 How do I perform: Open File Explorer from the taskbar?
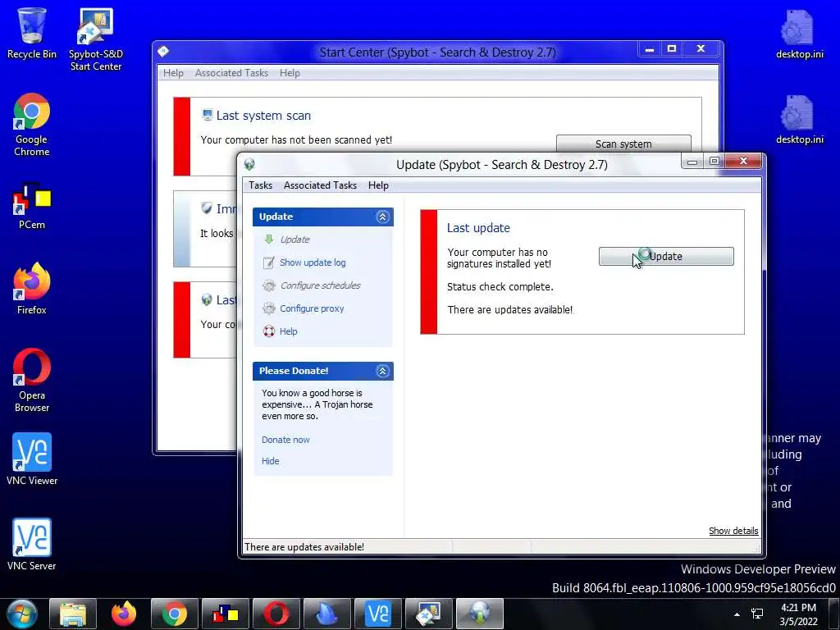pos(73,614)
